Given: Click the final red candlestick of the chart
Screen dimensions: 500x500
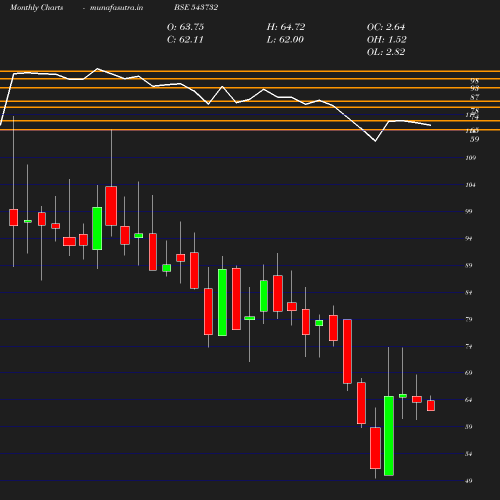Looking at the screenshot, I should [x=431, y=406].
